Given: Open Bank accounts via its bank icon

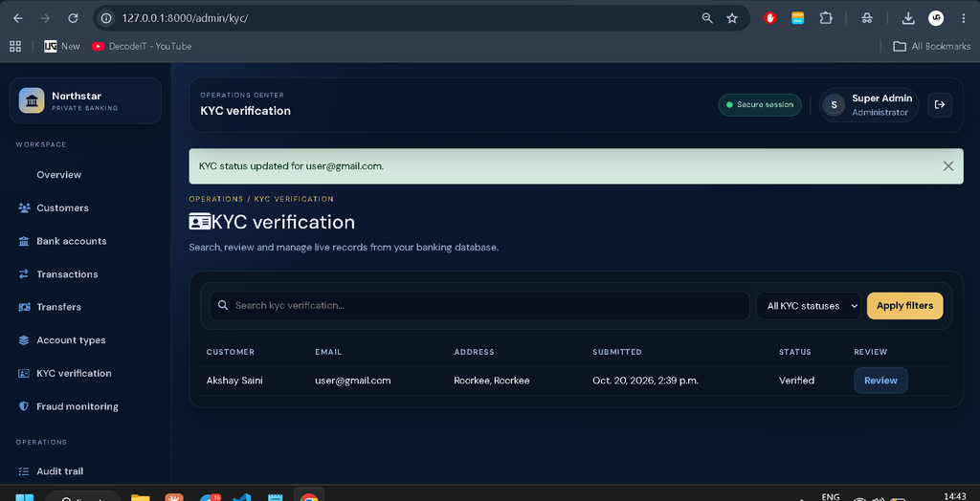Looking at the screenshot, I should 24,241.
